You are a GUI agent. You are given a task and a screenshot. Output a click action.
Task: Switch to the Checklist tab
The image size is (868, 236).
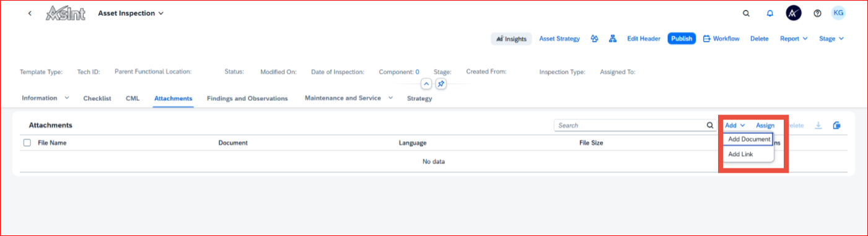tap(97, 98)
